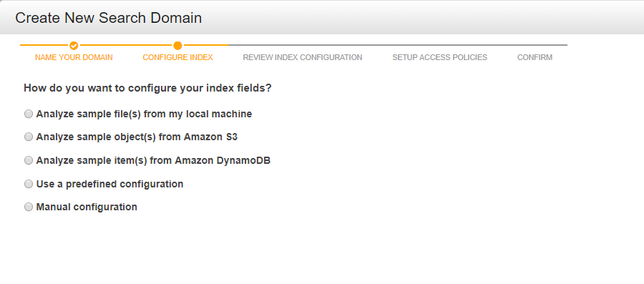Select Analyze sample object(s) from Amazon S3 radio
Screen dimensions: 644x284
tap(29, 137)
